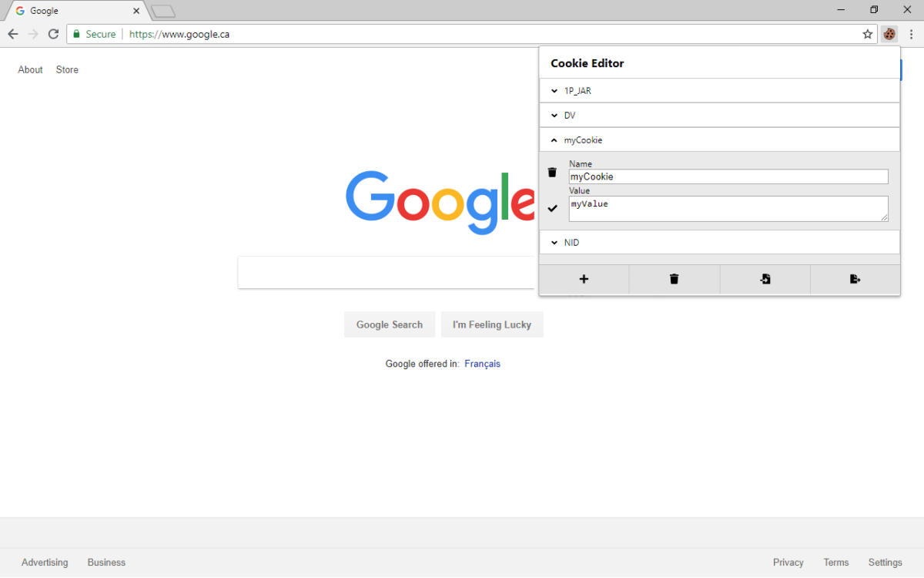Viewport: 924px width, 578px height.
Task: Delete all cookies using the trash toolbar icon
Action: pyautogui.click(x=674, y=279)
